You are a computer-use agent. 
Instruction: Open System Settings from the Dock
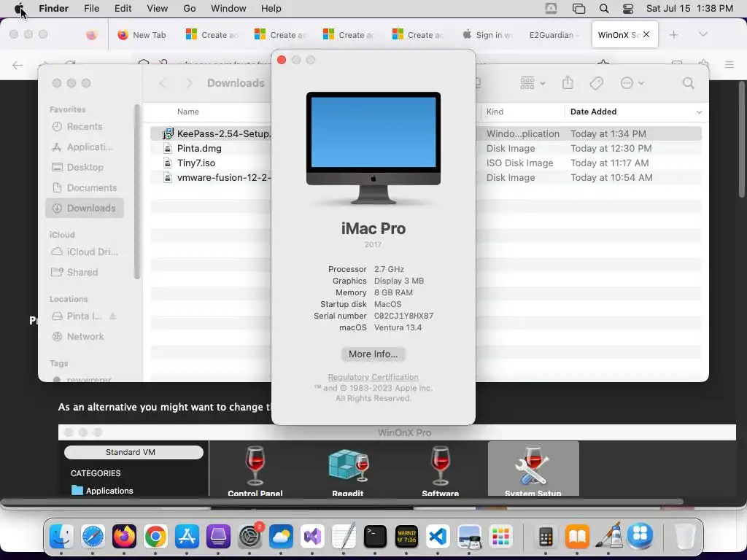click(x=250, y=536)
